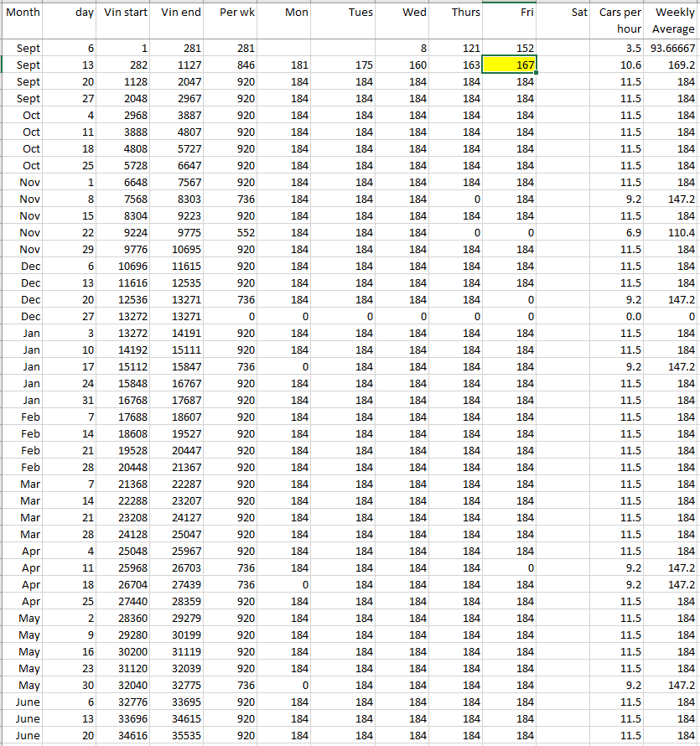The height and width of the screenshot is (746, 700).
Task: Click the cell showing 93.66667
Action: point(672,49)
